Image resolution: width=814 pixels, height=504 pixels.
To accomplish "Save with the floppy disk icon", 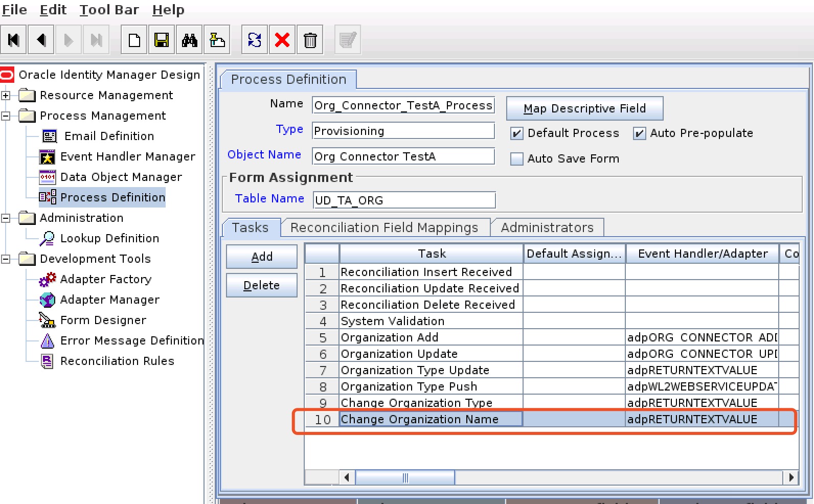I will 162,40.
